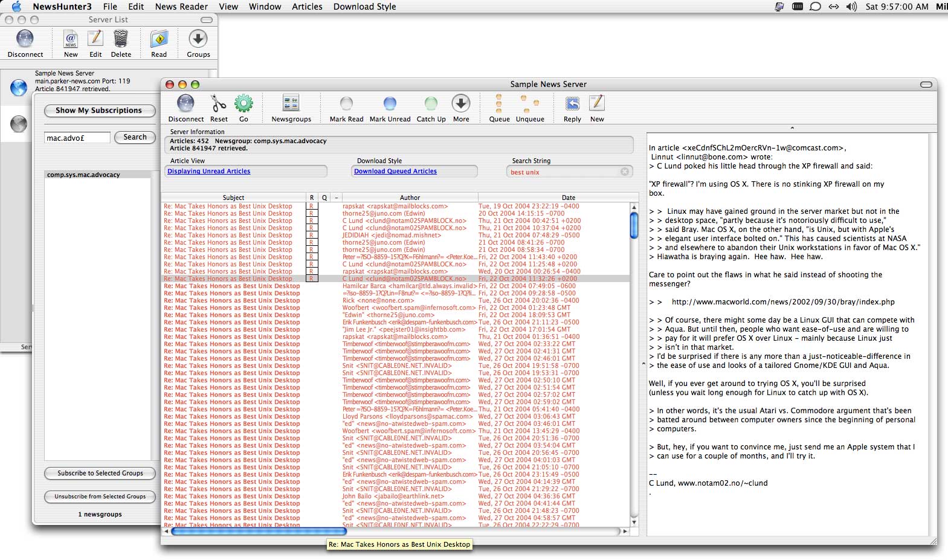The height and width of the screenshot is (560, 948).
Task: Open the News Reader menu
Action: point(181,7)
